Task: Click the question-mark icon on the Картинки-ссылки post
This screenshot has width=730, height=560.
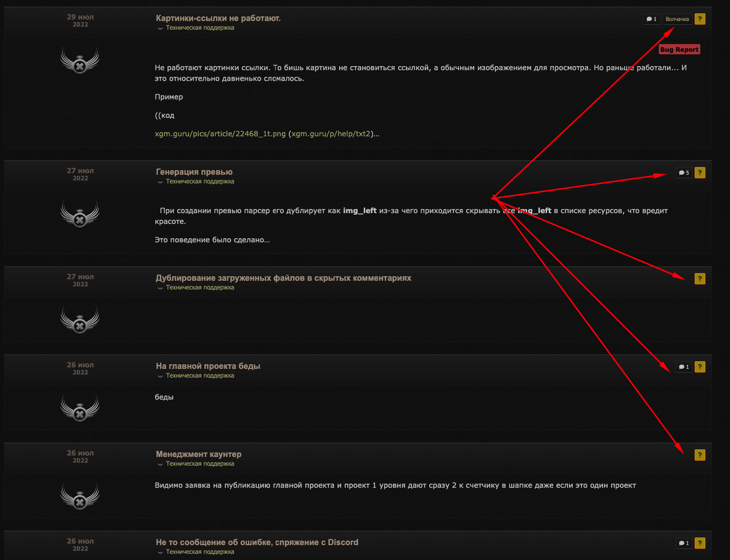Action: [700, 19]
